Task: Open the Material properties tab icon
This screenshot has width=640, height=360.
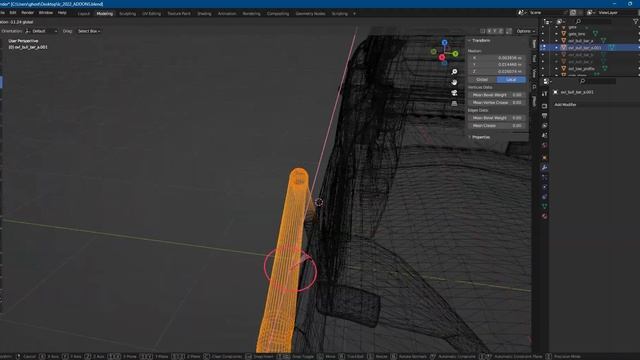Action: (544, 216)
